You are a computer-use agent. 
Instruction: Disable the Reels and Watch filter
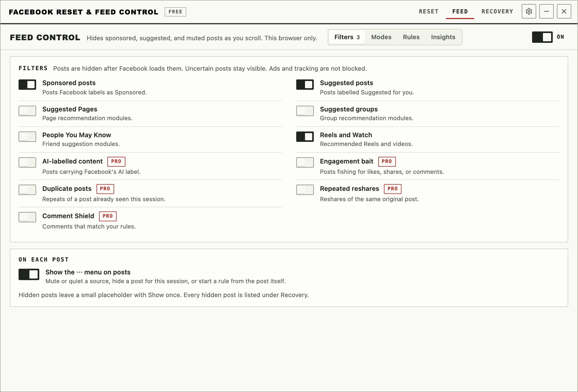(x=305, y=137)
